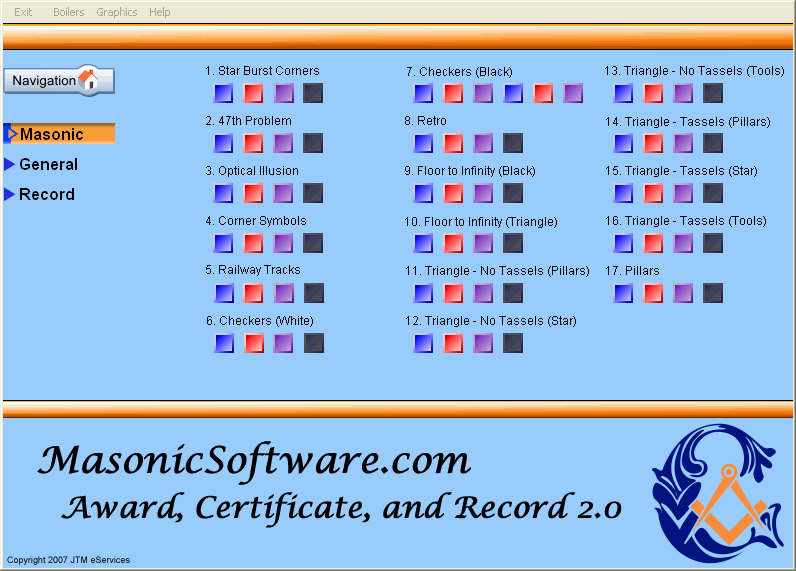Select the Masonic category
Image resolution: width=796 pixels, height=571 pixels.
tap(59, 134)
